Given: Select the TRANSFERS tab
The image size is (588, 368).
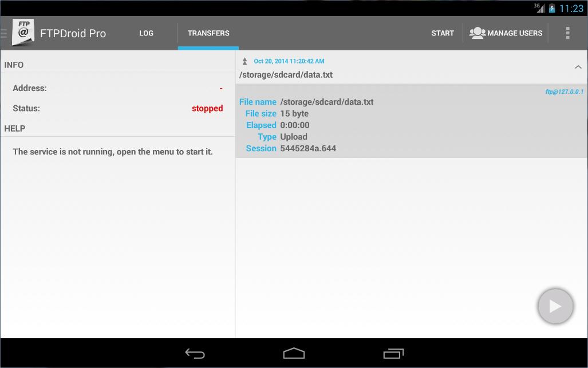Looking at the screenshot, I should (208, 33).
